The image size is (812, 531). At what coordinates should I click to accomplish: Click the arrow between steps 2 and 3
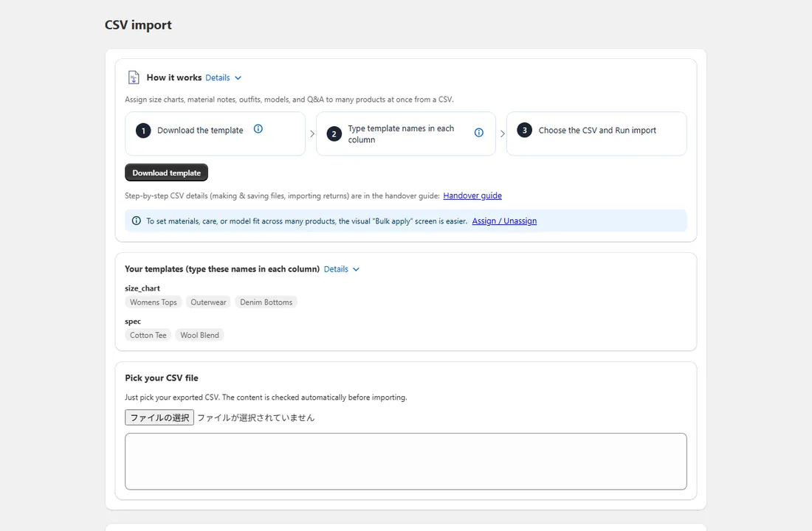[502, 133]
